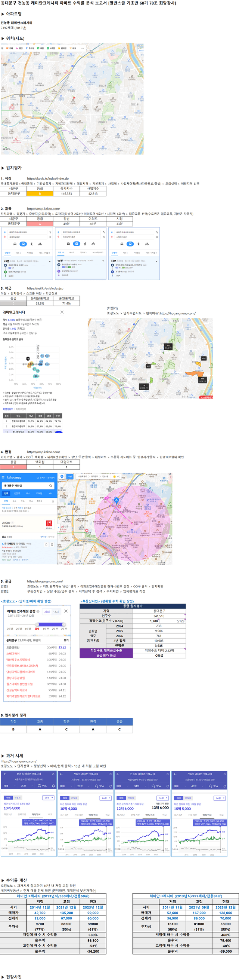This screenshot has width=239, height=980.
Task: Select 전체 기간 tab in the 25평 chart panel
Action: point(22,815)
